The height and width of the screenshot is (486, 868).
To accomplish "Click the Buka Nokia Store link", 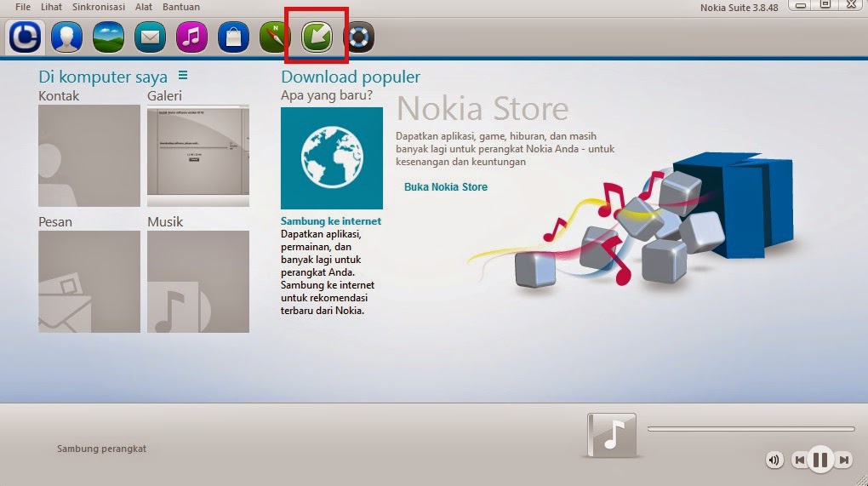I will click(x=446, y=187).
